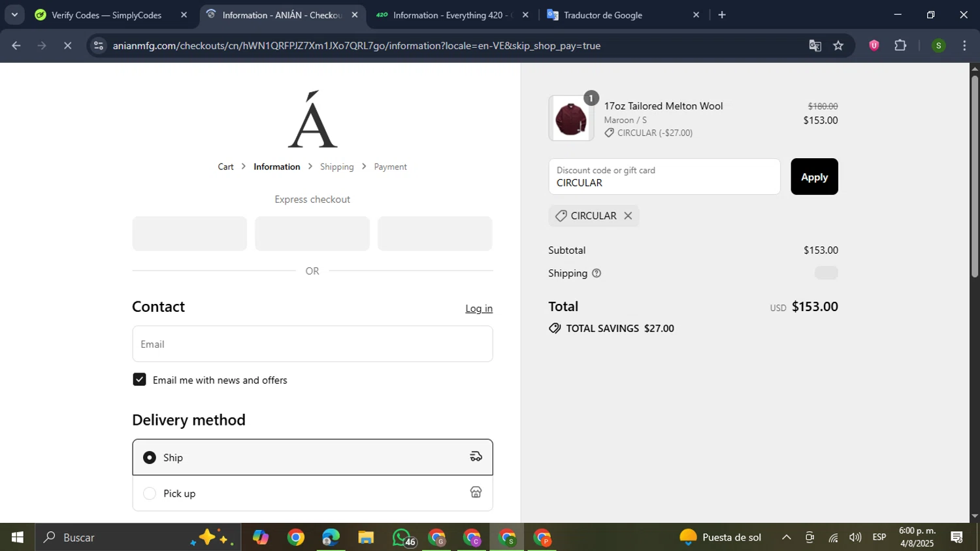Click the third express checkout button placeholder
980x551 pixels.
click(x=434, y=233)
